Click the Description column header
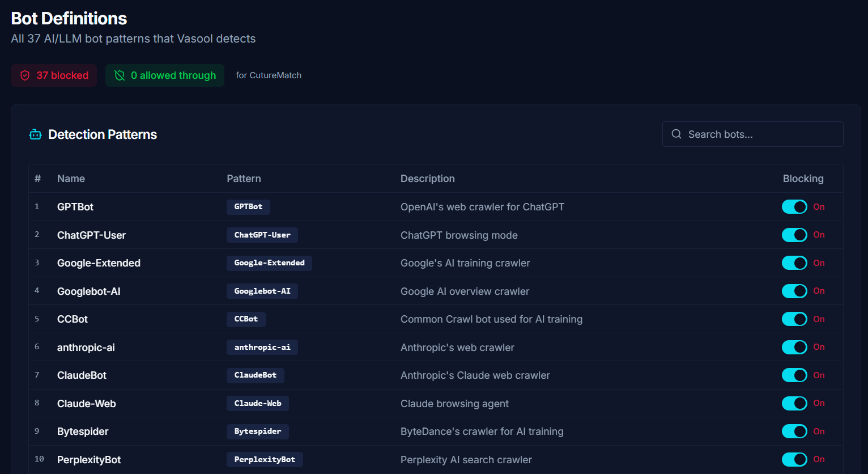Image resolution: width=868 pixels, height=474 pixels. pyautogui.click(x=428, y=179)
